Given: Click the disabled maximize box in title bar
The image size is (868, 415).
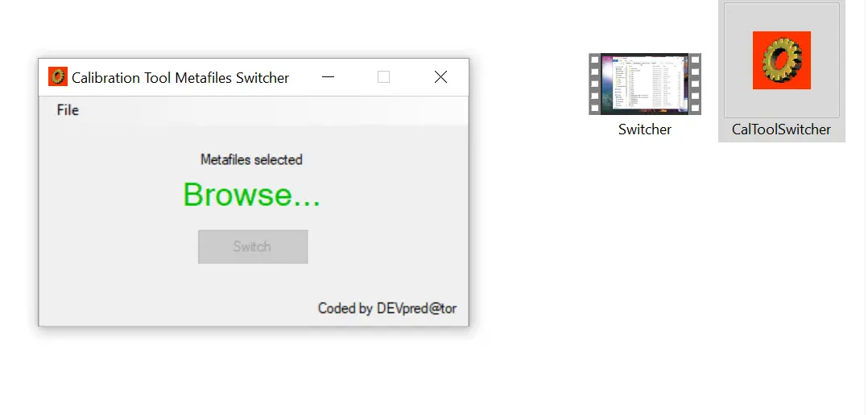Looking at the screenshot, I should (x=383, y=77).
